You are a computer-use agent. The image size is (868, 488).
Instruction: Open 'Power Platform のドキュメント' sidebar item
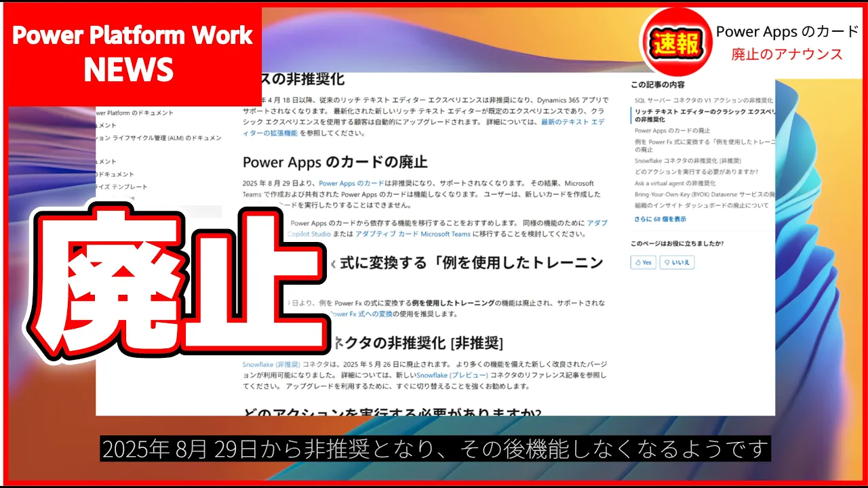click(134, 113)
